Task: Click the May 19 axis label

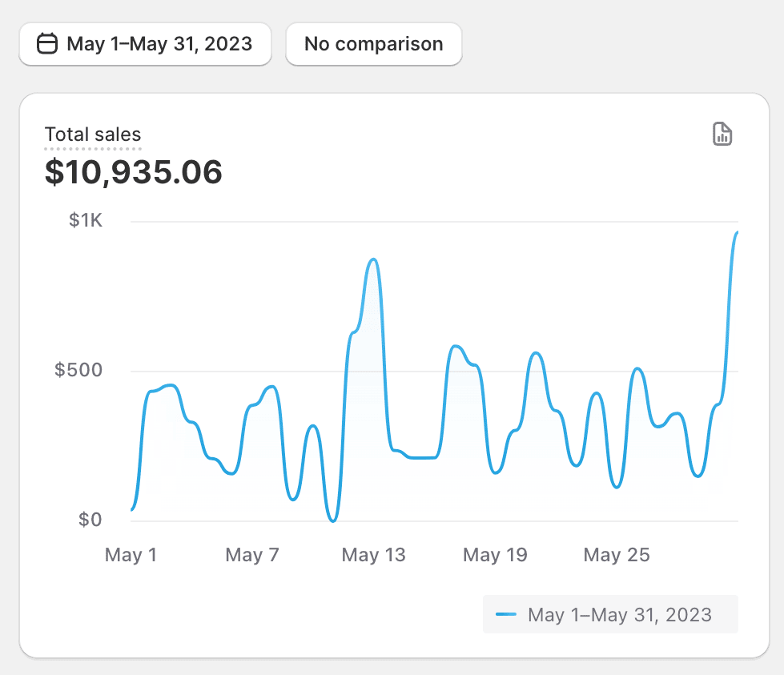Action: 495,555
